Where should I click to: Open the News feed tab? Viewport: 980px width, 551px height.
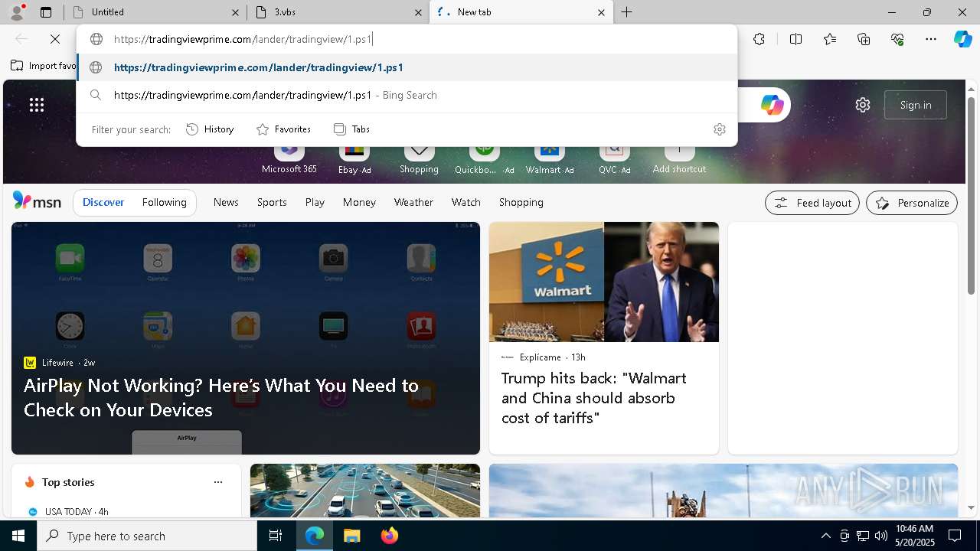[x=226, y=202]
